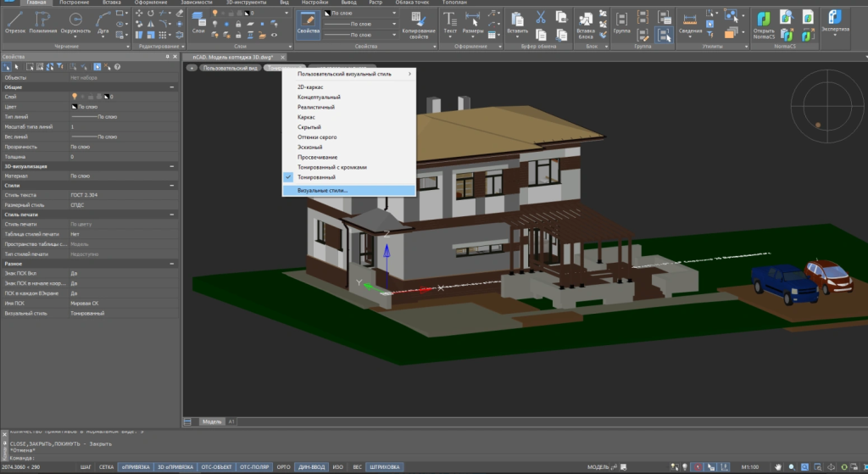Expand Пользовательский визуальный стиль submenu
The width and height of the screenshot is (868, 474).
[x=349, y=74]
